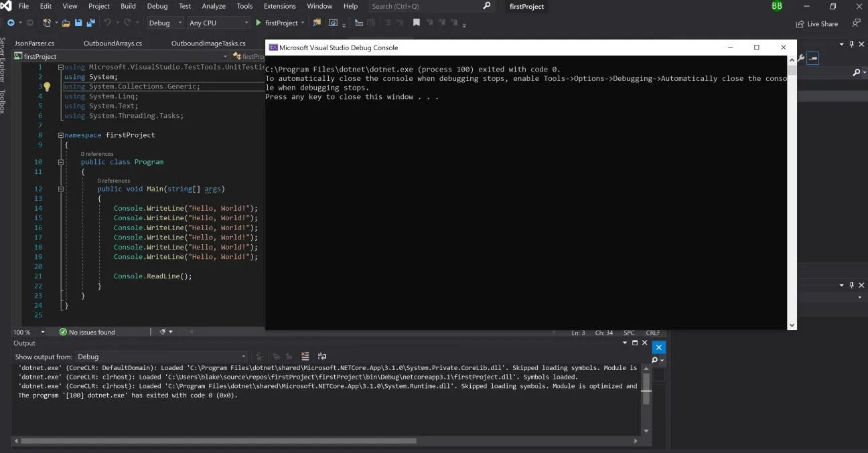
Task: Collapse the namespace firstProject code block
Action: pos(61,135)
